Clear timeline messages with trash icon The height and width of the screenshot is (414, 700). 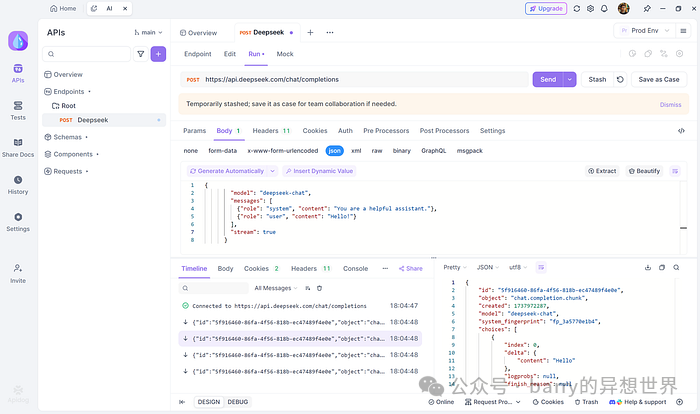[319, 289]
